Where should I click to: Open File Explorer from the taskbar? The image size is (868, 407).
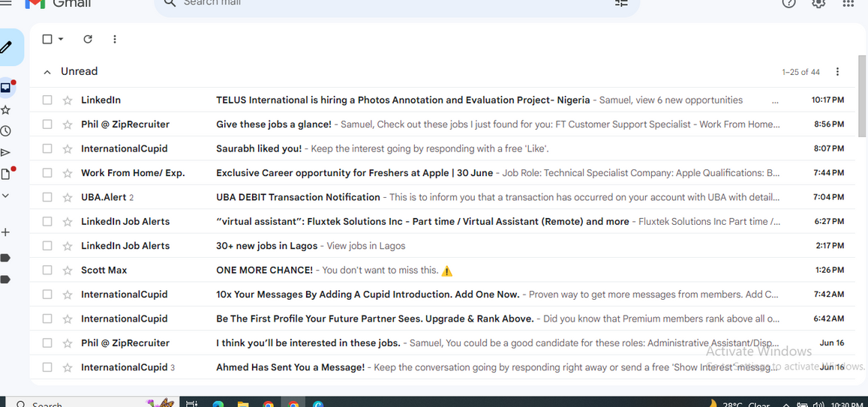[x=243, y=404]
